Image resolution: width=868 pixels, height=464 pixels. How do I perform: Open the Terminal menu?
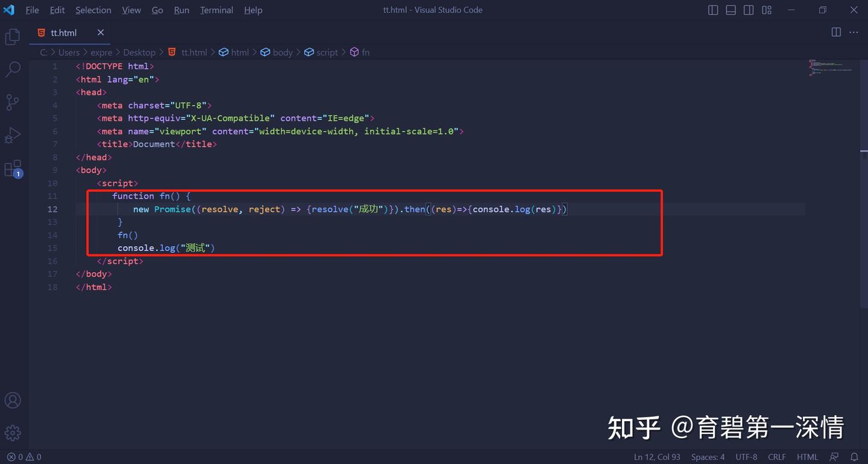point(218,10)
